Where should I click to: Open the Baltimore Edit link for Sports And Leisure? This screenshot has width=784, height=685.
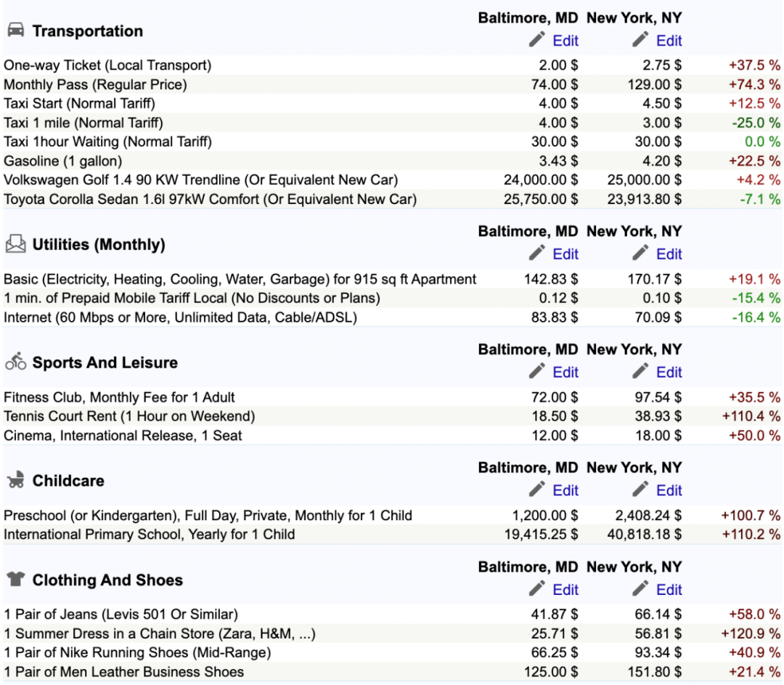coord(565,372)
